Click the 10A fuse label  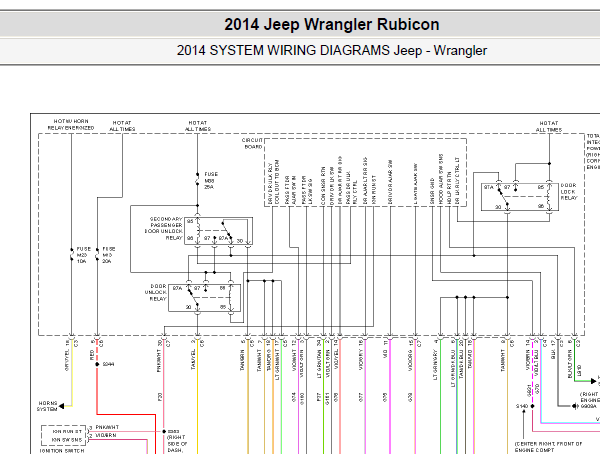pos(84,255)
